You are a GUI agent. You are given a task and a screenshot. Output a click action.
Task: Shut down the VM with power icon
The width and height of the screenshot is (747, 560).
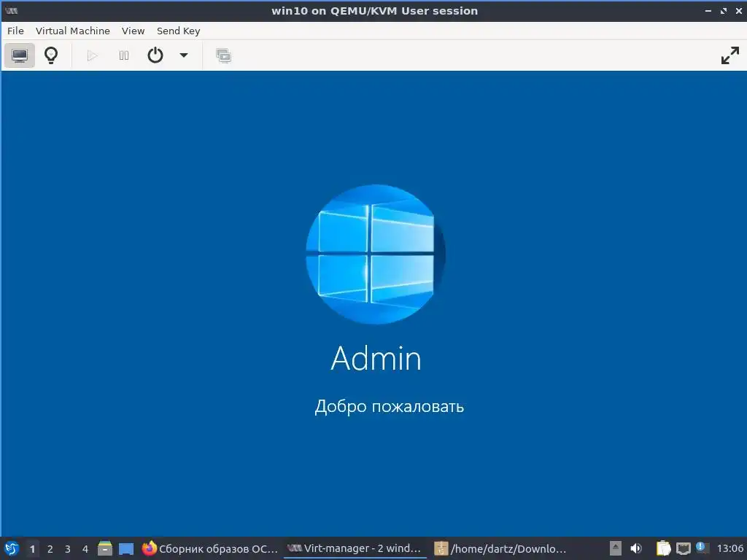tap(155, 55)
